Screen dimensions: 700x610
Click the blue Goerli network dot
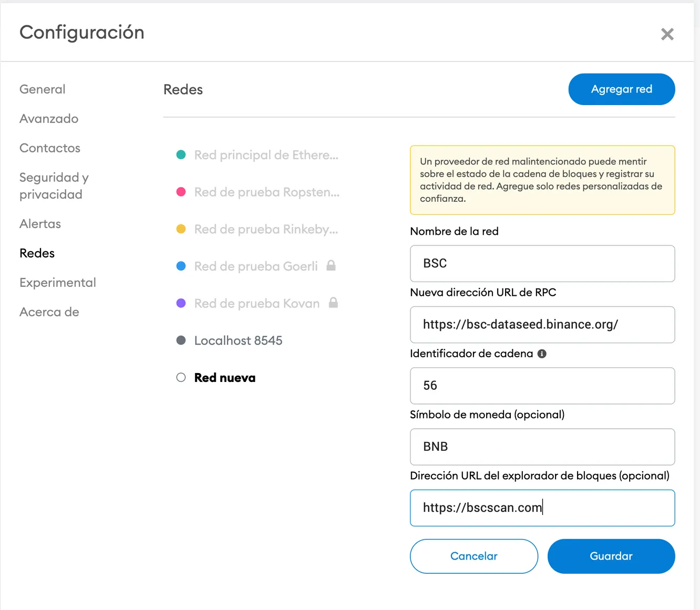[x=181, y=266]
